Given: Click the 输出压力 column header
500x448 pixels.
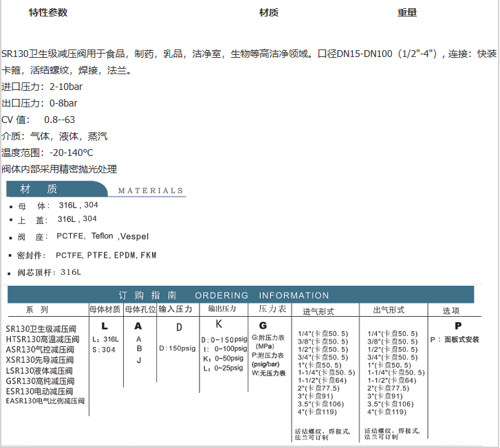Looking at the screenshot, I should pyautogui.click(x=222, y=309).
